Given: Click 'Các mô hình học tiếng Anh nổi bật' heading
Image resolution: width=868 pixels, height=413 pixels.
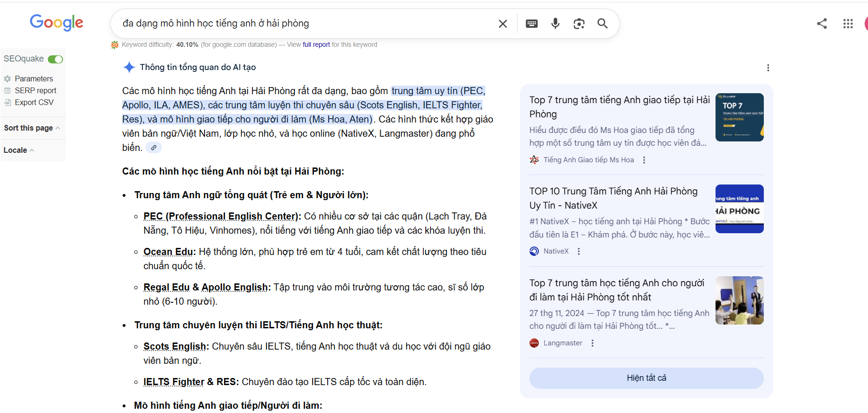Looking at the screenshot, I should (233, 171).
